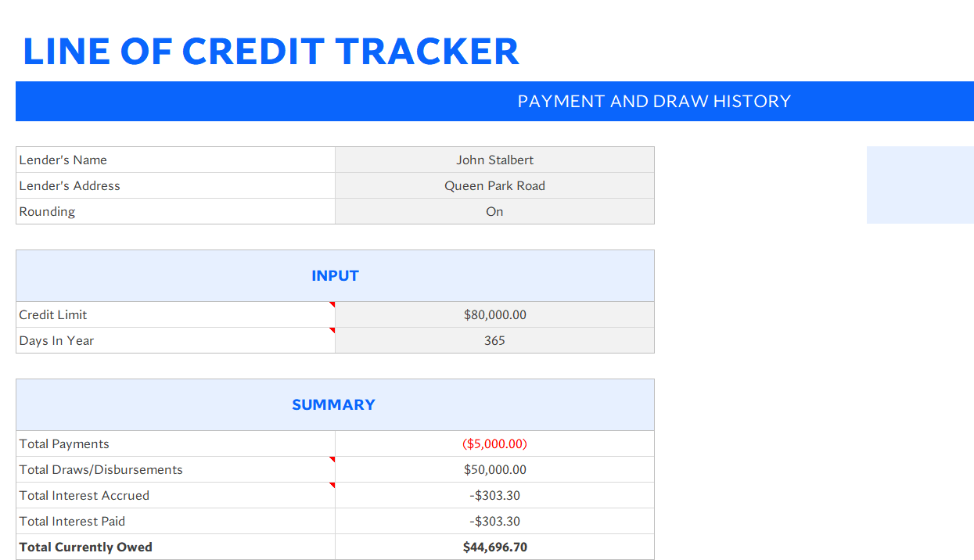This screenshot has width=974, height=560.
Task: Select the Total Interest Accrued value cell
Action: 494,495
